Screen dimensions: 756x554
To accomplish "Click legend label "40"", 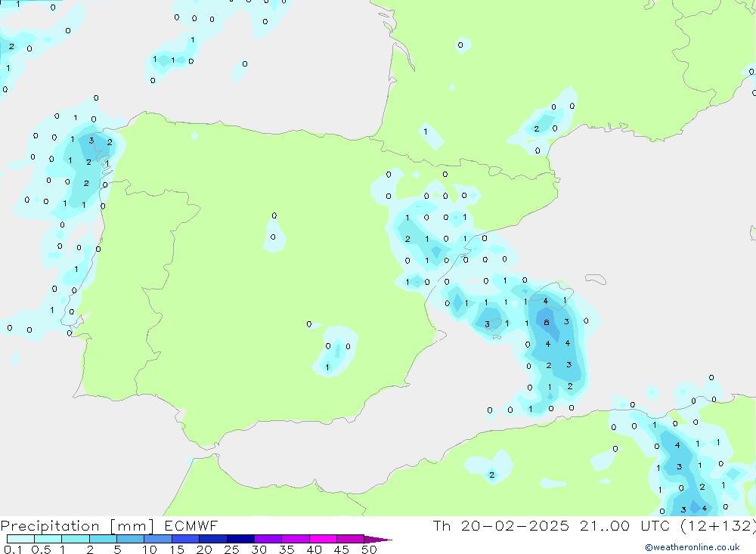I will 314,549.
